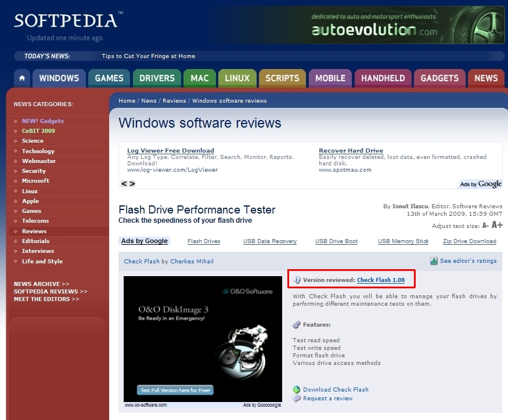
Task: Open the Apple news category
Action: tap(30, 201)
